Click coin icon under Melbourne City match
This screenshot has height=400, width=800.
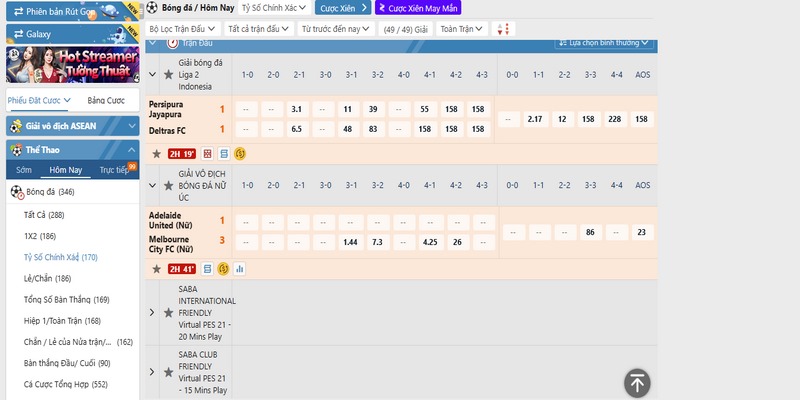(x=223, y=269)
